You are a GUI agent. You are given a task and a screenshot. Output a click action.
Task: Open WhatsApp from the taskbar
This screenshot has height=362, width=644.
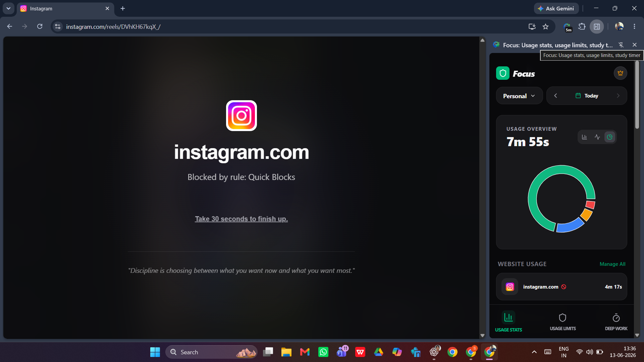323,352
